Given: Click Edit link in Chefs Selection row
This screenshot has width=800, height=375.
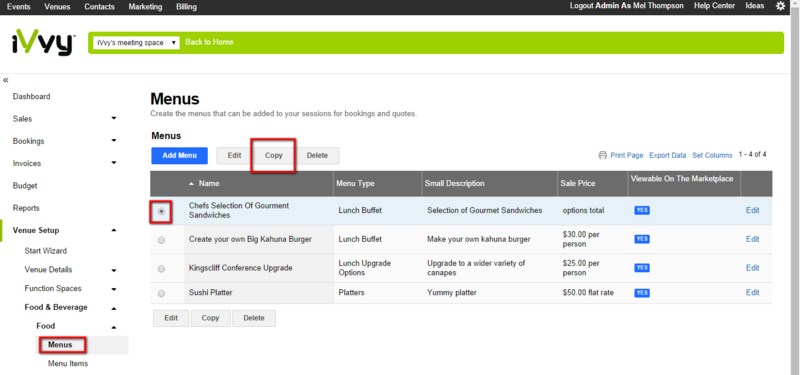Looking at the screenshot, I should tap(753, 210).
